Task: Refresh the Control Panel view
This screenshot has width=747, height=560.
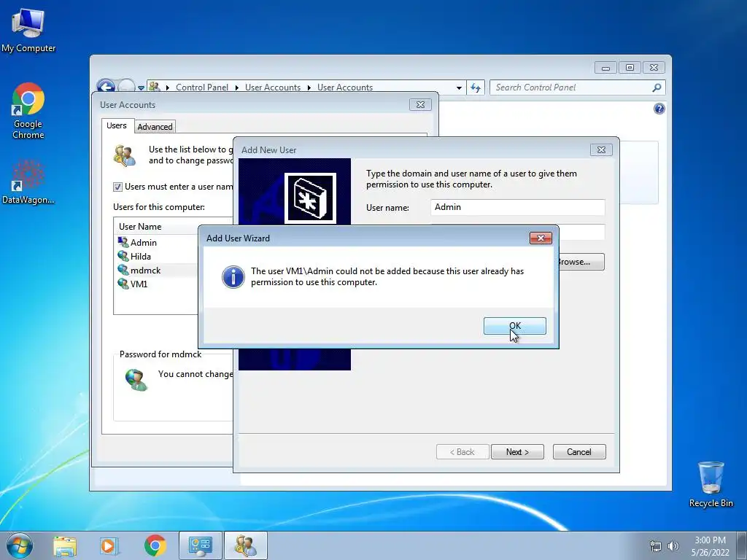Action: (476, 87)
